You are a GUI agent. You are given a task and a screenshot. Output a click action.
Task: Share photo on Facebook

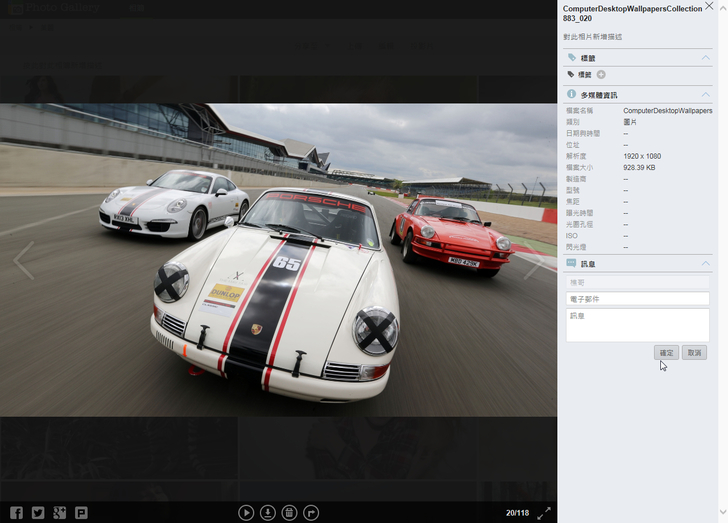tap(16, 513)
